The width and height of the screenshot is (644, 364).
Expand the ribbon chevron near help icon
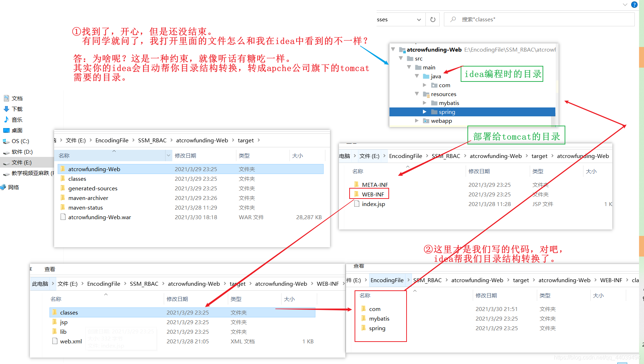(625, 5)
